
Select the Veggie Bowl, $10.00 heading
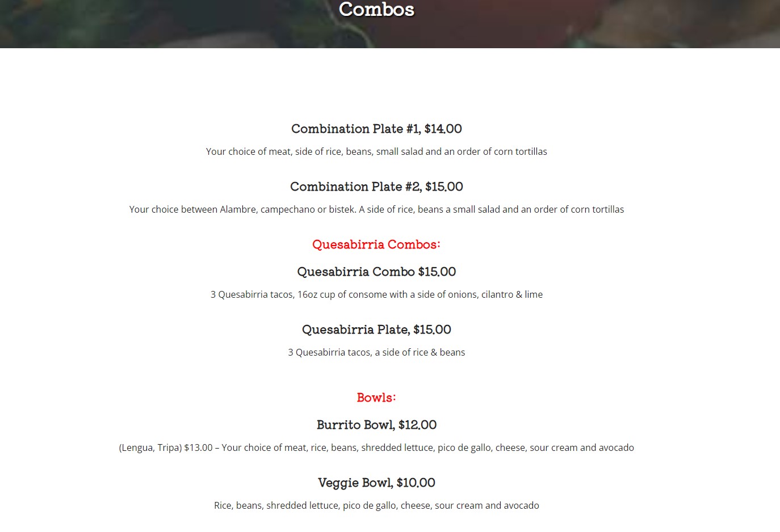pos(376,483)
